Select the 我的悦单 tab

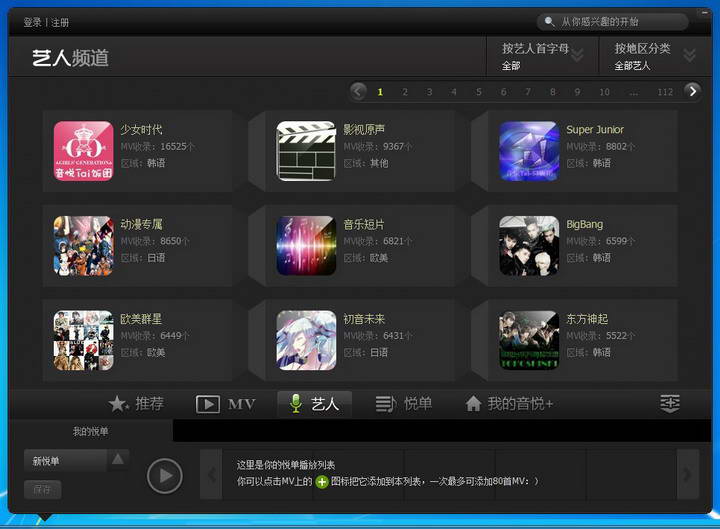[x=90, y=431]
